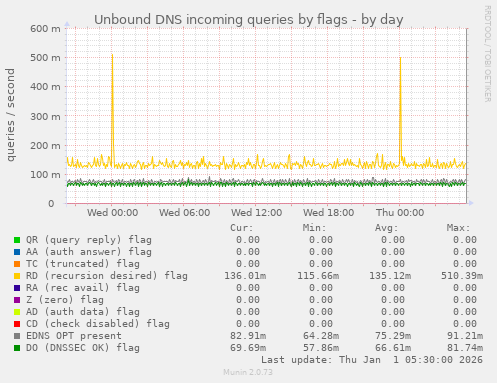Screen dimensions: 497x383
Task: Click the yellow spike peak at Wed 00:00
Action: click(x=112, y=55)
